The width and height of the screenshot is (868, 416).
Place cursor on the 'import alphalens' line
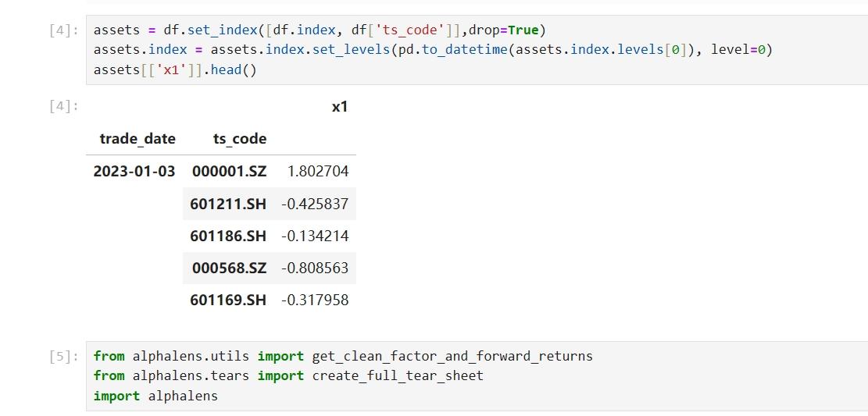[x=155, y=396]
